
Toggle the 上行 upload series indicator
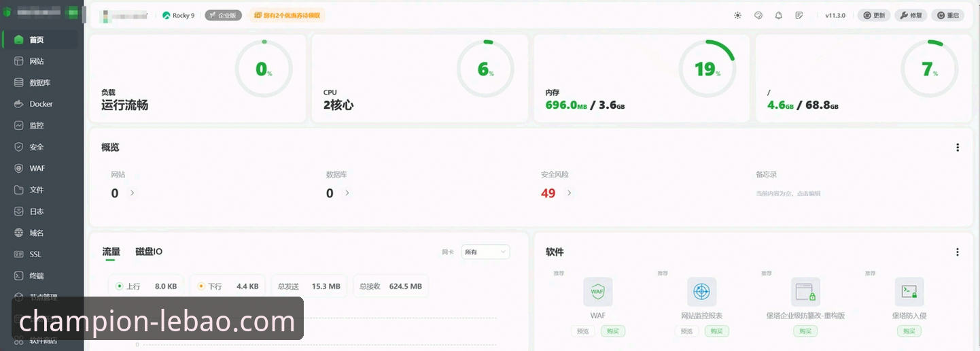tap(120, 286)
